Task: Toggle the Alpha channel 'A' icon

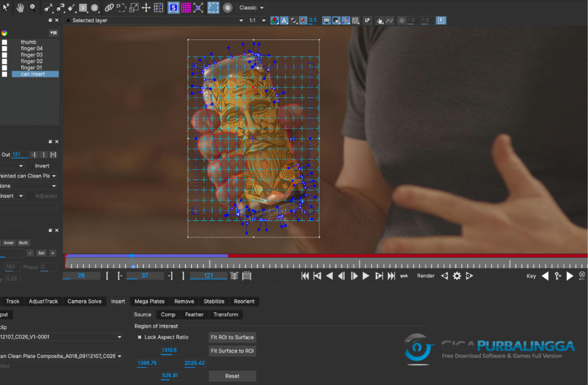Action: (284, 20)
